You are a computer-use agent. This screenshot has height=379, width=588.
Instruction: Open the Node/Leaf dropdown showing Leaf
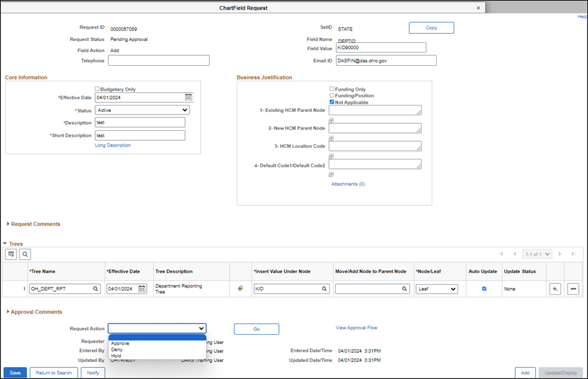tap(437, 288)
